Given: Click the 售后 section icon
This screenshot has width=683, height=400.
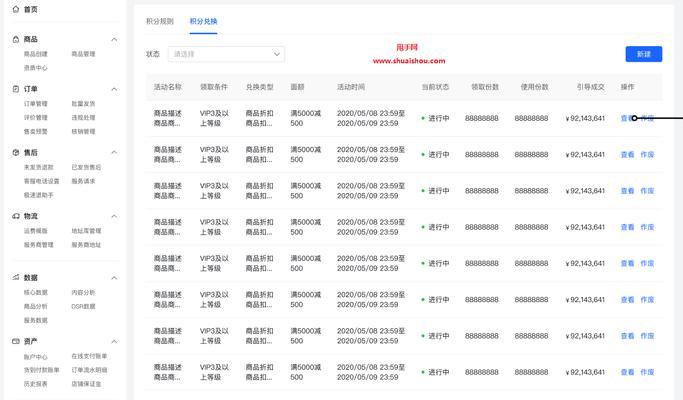Looking at the screenshot, I should click(16, 153).
